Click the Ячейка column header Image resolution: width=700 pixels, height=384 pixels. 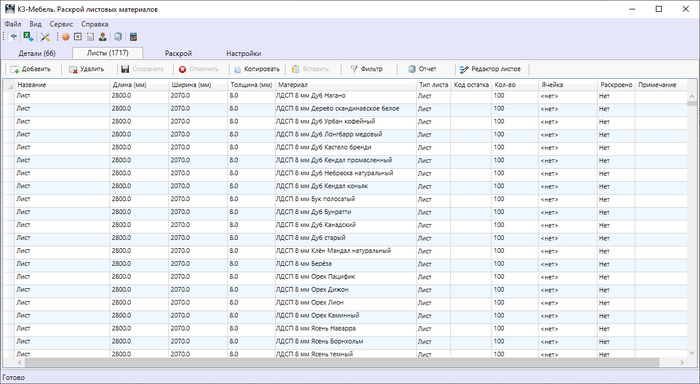568,85
